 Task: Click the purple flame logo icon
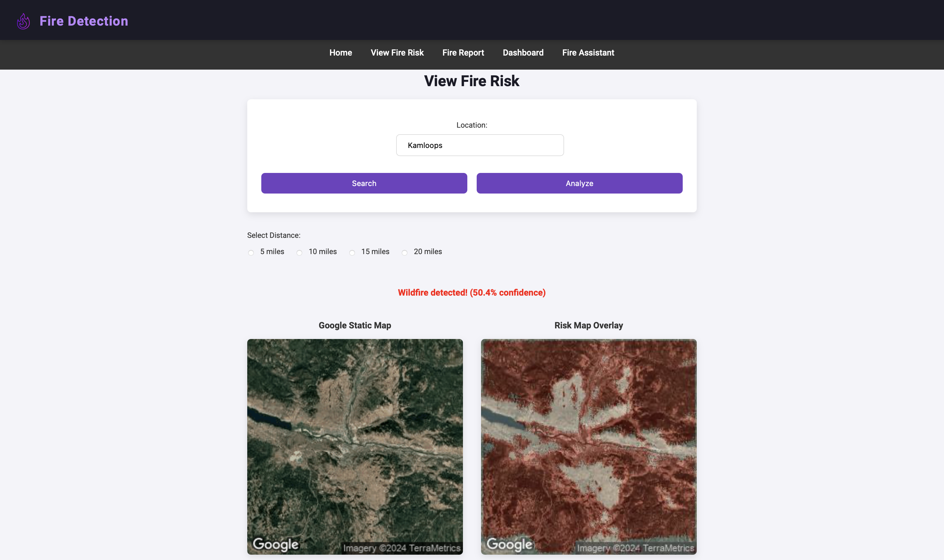23,21
